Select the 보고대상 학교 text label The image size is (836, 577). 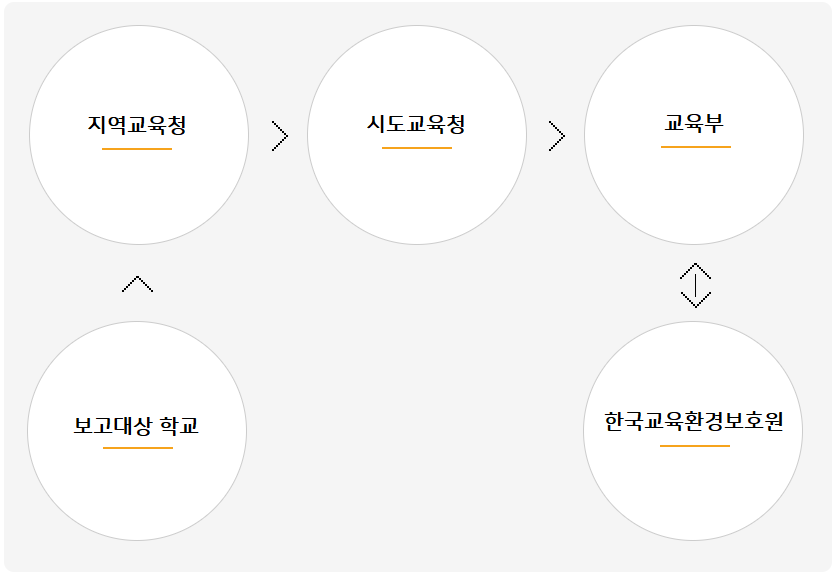(x=136, y=425)
